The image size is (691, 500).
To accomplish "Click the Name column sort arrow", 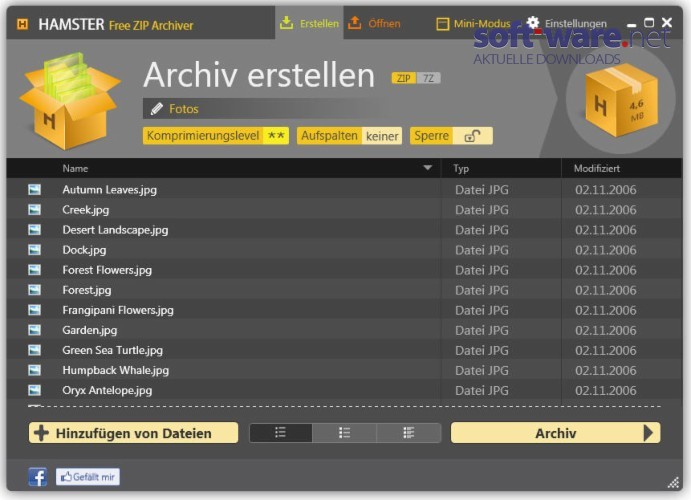I will [427, 168].
